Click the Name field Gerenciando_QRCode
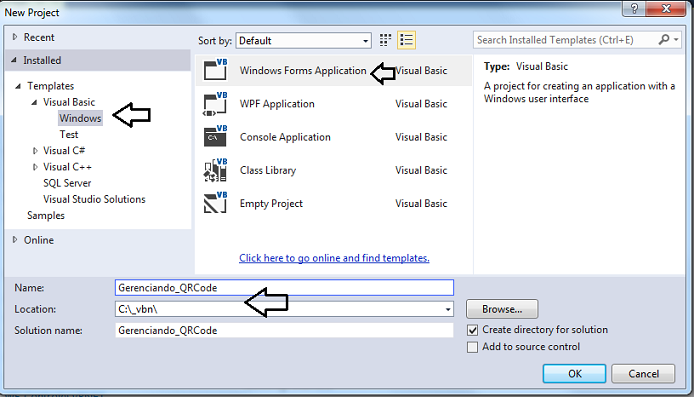 pyautogui.click(x=284, y=288)
